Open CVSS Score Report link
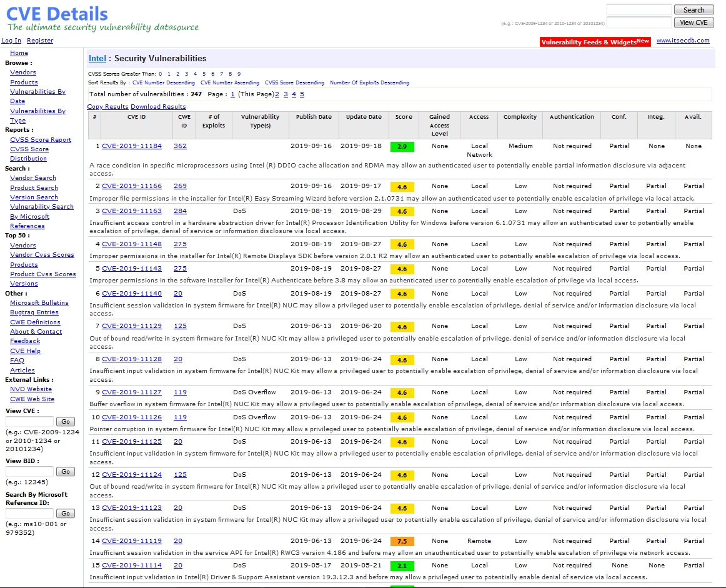The image size is (726, 588). 41,139
